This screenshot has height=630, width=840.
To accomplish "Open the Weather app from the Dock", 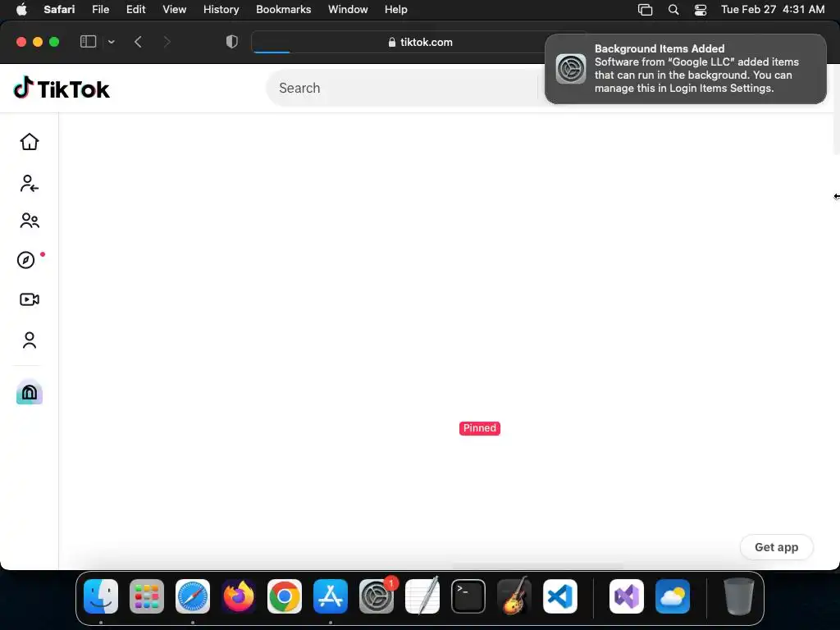I will click(x=673, y=596).
